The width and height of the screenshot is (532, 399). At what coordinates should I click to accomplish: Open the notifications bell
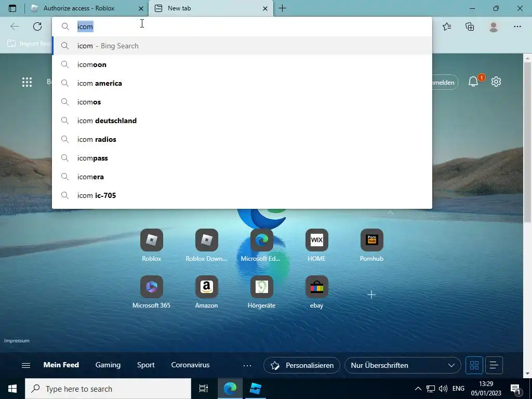click(x=474, y=82)
